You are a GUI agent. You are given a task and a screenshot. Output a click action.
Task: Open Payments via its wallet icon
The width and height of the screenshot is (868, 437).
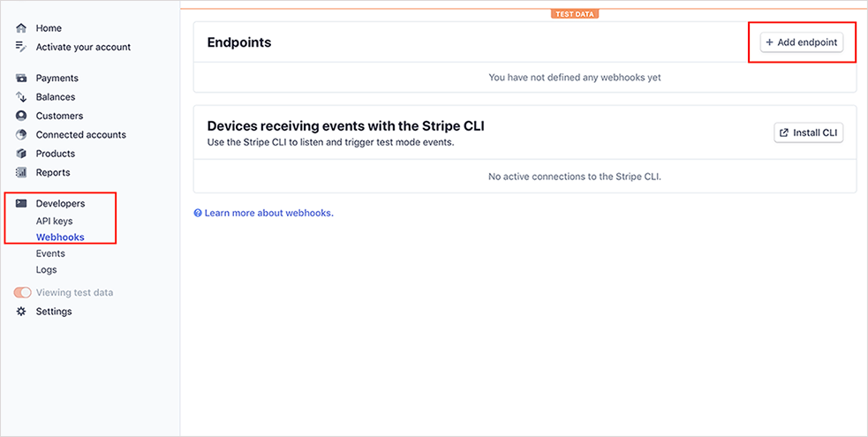(x=21, y=78)
